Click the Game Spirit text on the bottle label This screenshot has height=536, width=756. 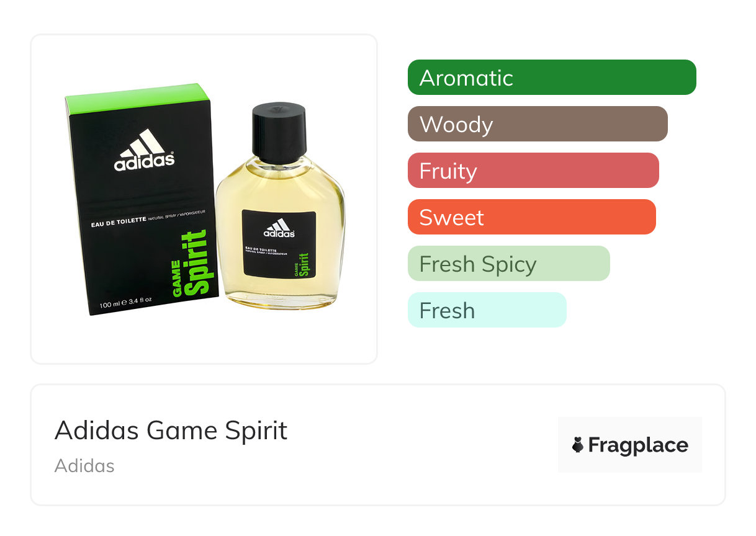(301, 264)
